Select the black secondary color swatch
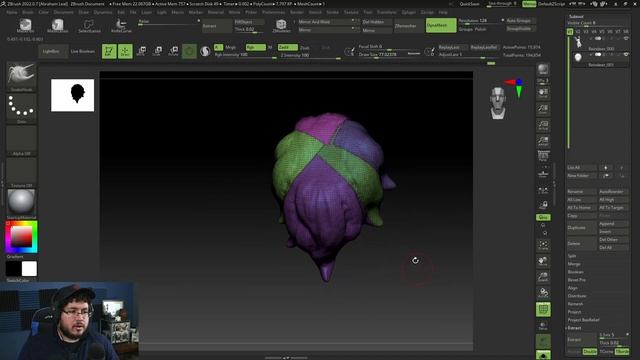 point(13,269)
